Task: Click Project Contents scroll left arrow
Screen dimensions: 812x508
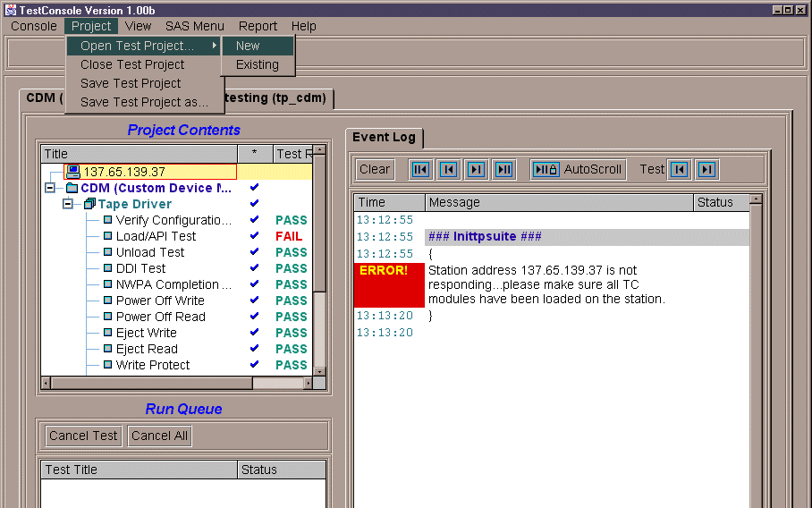Action: pyautogui.click(x=47, y=383)
